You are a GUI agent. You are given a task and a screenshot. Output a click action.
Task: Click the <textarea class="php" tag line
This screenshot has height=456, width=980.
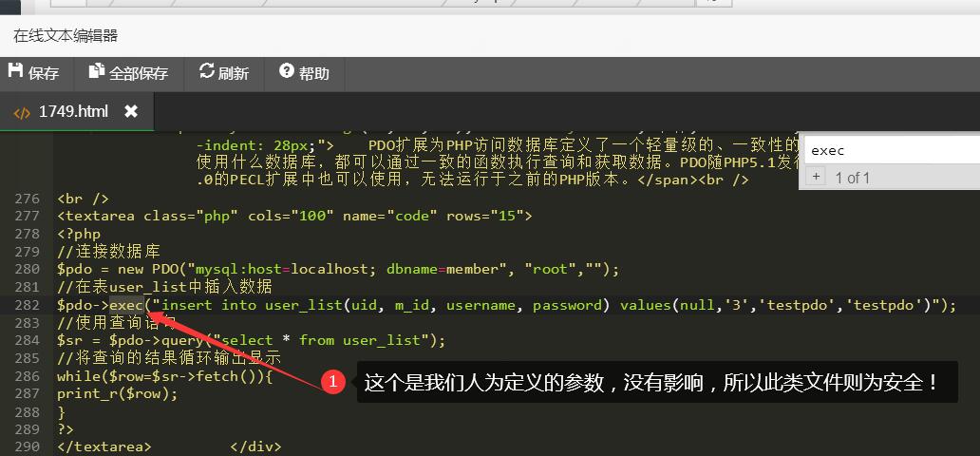[x=294, y=217]
